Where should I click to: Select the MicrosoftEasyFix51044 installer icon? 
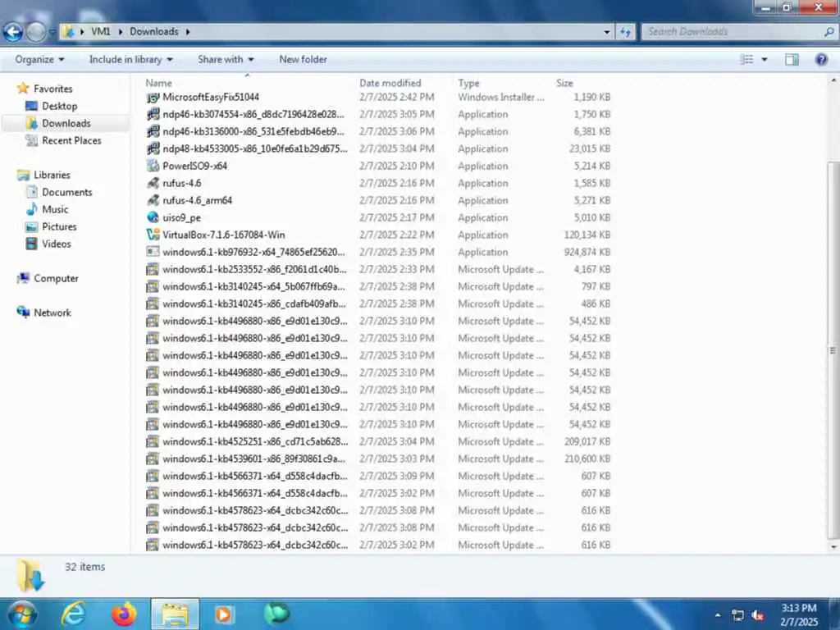tap(153, 97)
